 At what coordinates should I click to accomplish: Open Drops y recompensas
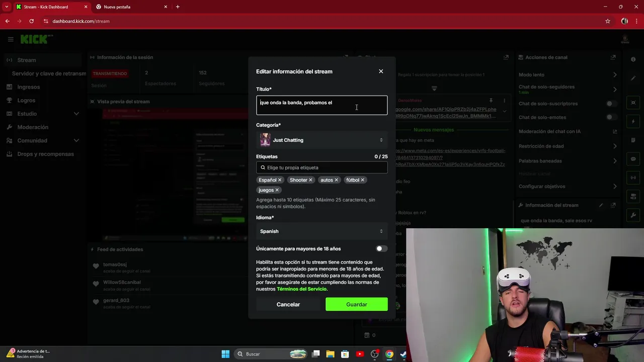pos(45,154)
